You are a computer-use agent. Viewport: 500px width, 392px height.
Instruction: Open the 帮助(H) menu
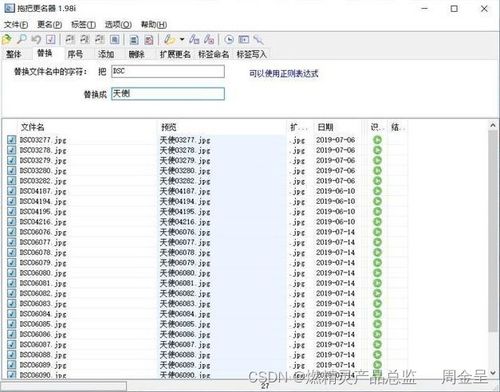[154, 25]
